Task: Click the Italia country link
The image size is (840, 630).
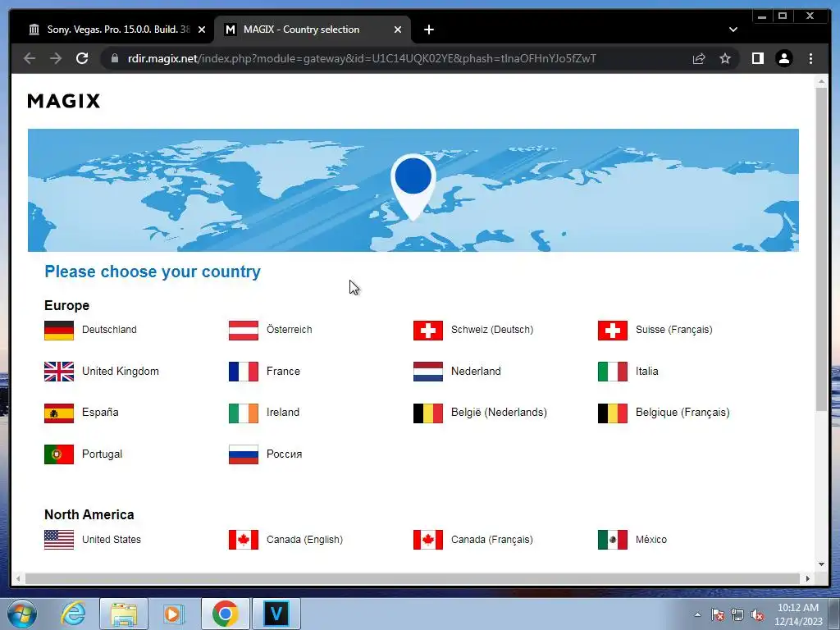Action: click(x=647, y=372)
